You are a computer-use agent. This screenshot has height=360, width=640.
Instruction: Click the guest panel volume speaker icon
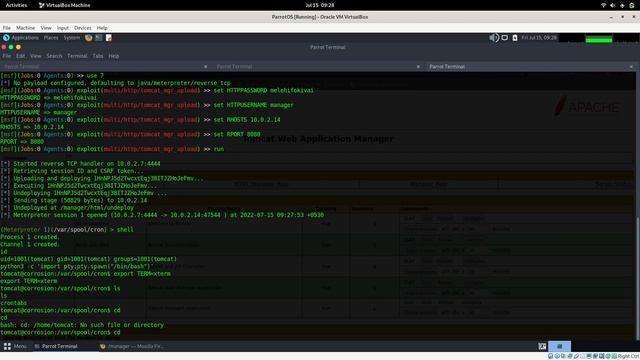point(494,38)
